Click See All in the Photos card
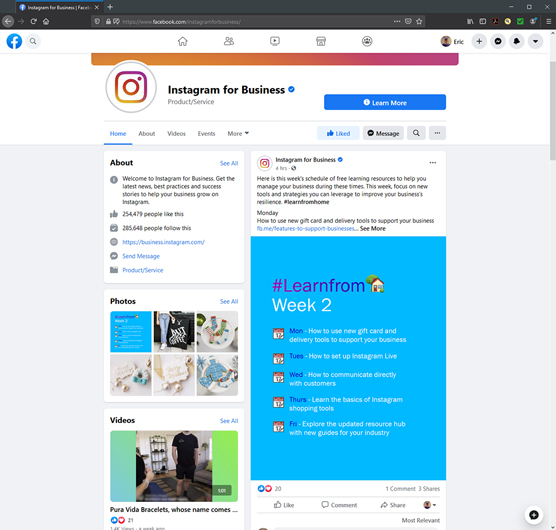Viewport: 556px width, 530px height. tap(229, 301)
